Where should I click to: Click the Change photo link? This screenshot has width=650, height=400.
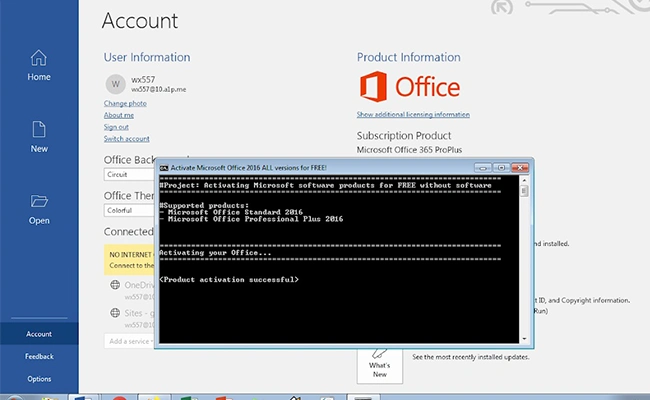125,103
